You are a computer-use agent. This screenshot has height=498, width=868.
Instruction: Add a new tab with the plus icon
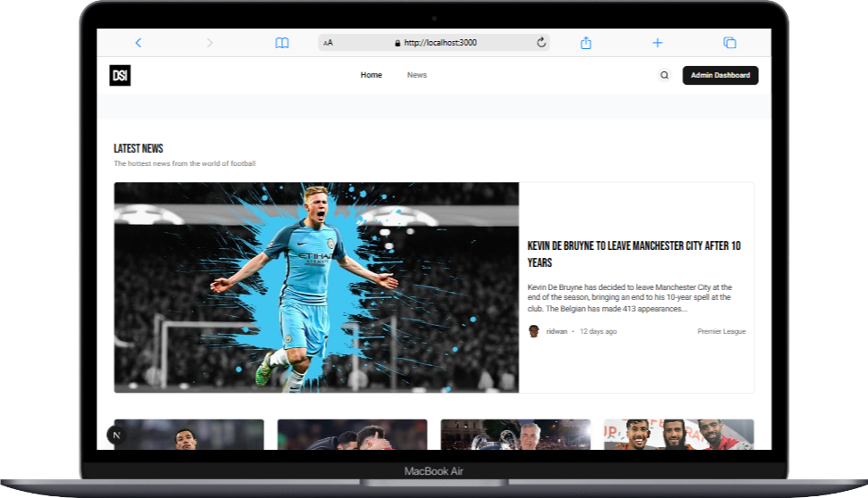(x=657, y=43)
